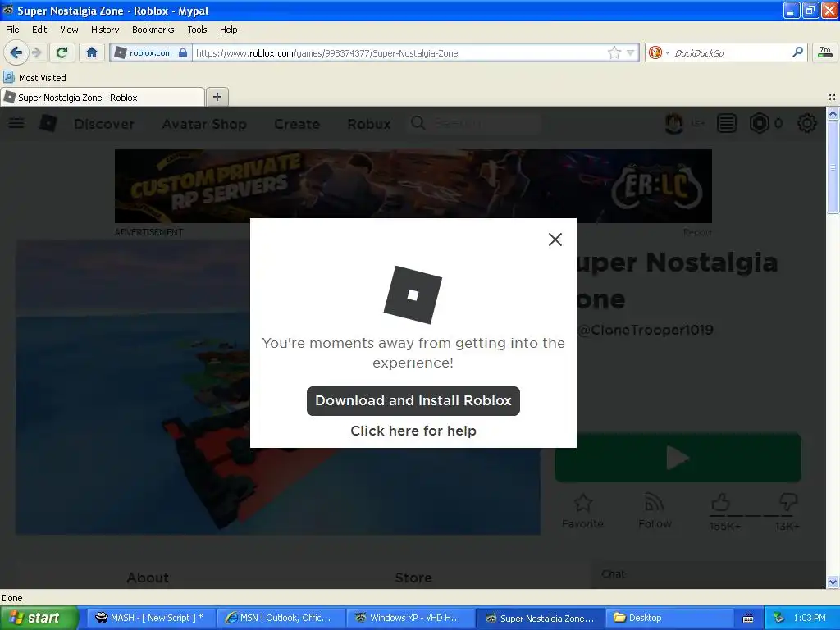Viewport: 840px width, 630px height.
Task: Open the Windows start menu
Action: 39,618
